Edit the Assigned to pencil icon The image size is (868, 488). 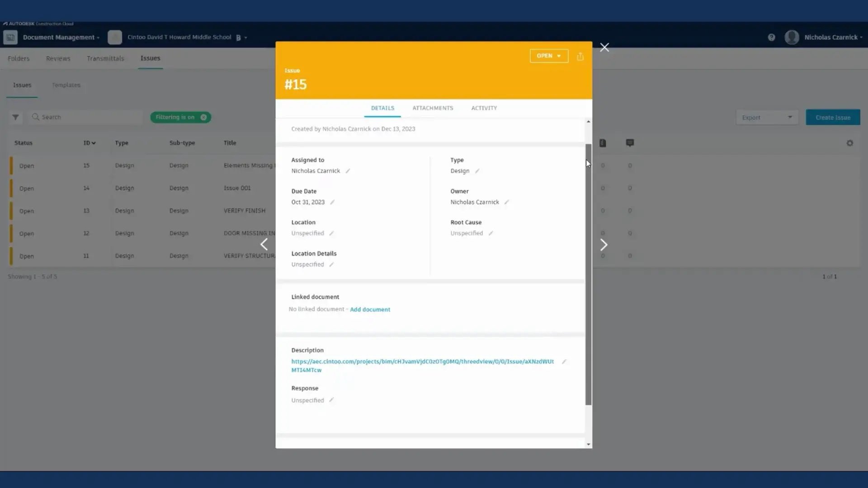tap(348, 171)
